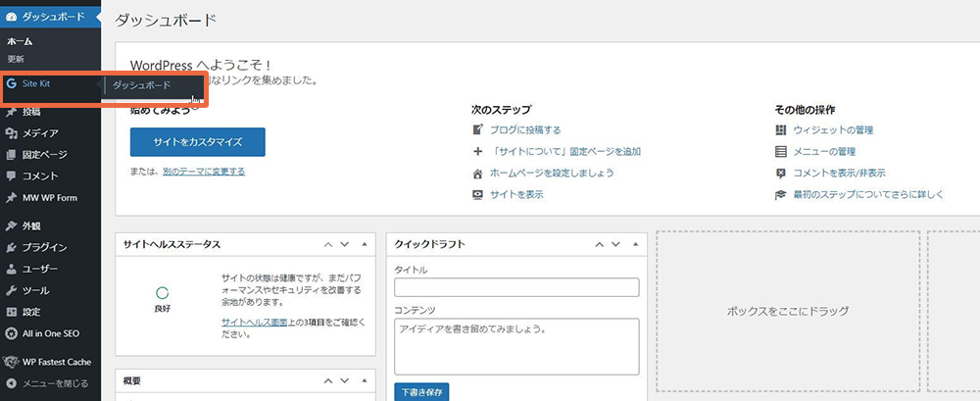Click the media icon beside メディア
980x401 pixels.
(x=11, y=133)
